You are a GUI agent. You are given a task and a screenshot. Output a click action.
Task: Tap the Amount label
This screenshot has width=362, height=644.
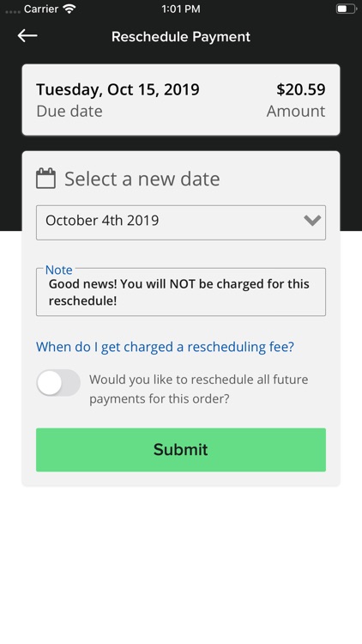296,112
